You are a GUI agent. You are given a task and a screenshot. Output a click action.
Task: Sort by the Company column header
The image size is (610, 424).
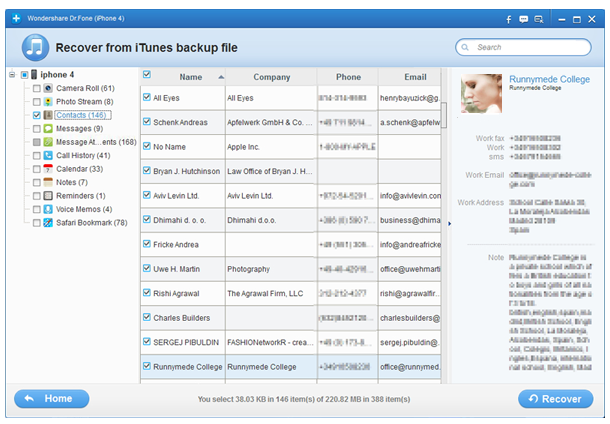point(271,77)
